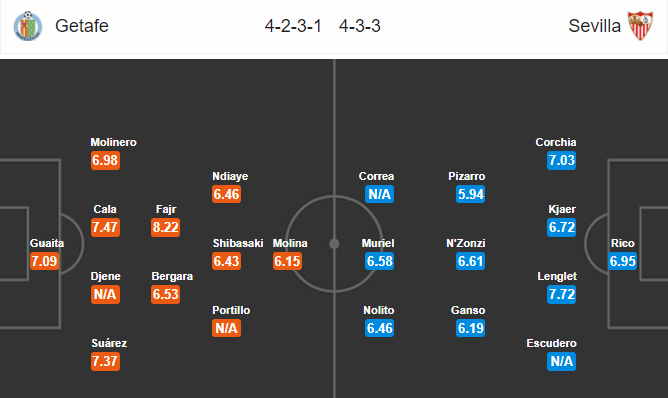Screen dimensions: 668x398
Task: Click the Sevilla club crest icon
Action: 640,26
